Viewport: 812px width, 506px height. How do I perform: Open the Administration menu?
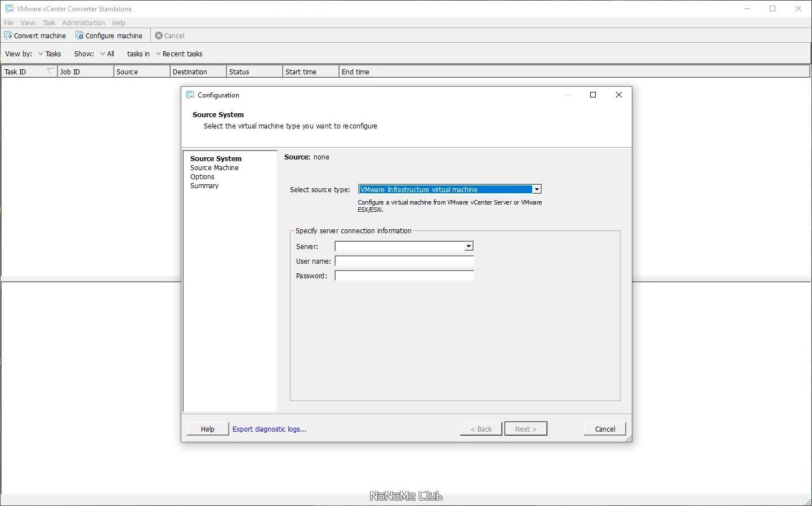(x=83, y=23)
